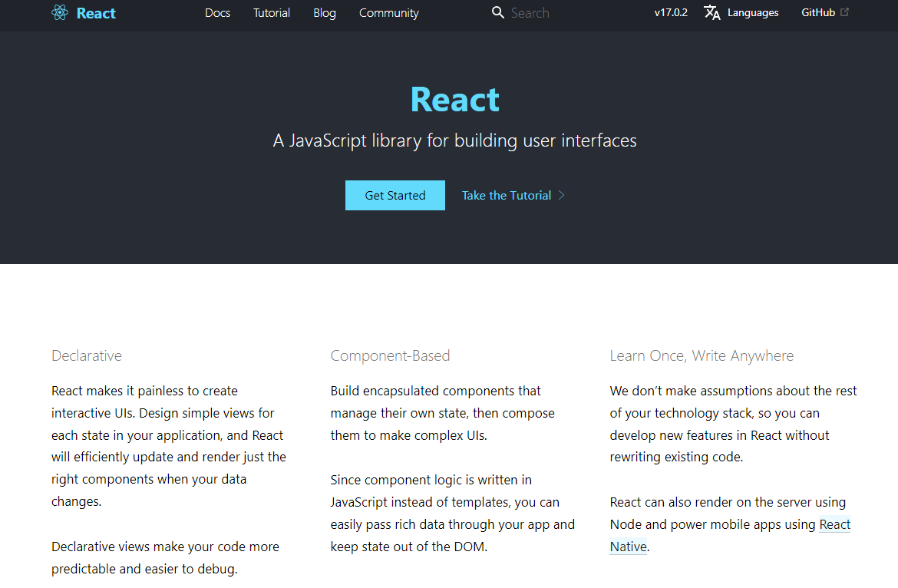This screenshot has width=898, height=588.
Task: Click the JavaScript library tagline text
Action: point(454,140)
